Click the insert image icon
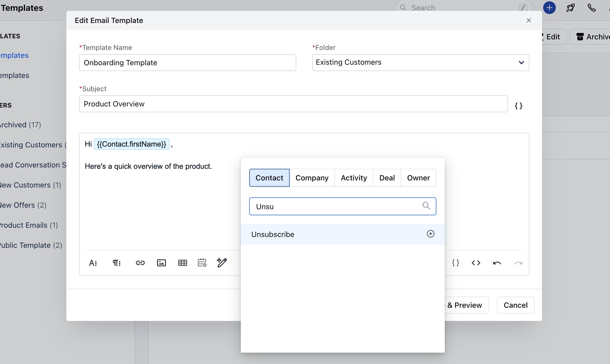This screenshot has height=364, width=610. tap(161, 263)
